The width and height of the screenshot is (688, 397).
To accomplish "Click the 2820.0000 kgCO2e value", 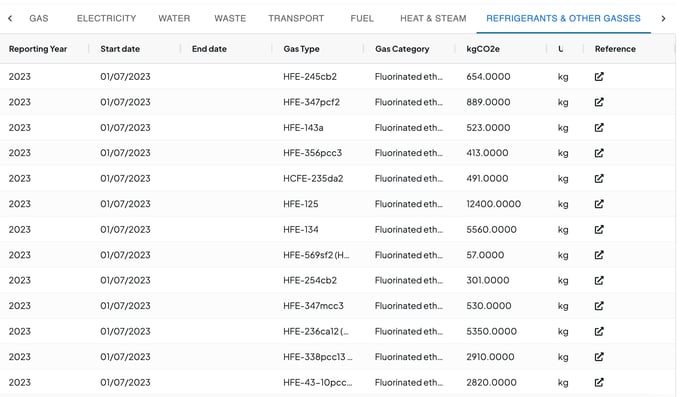I will click(491, 383).
